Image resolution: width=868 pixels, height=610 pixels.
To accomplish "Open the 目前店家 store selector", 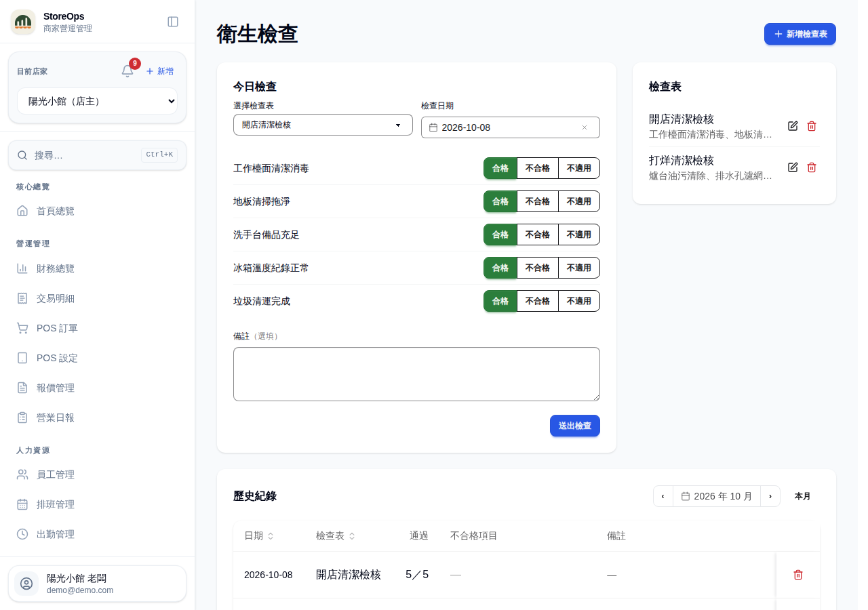I will [97, 101].
